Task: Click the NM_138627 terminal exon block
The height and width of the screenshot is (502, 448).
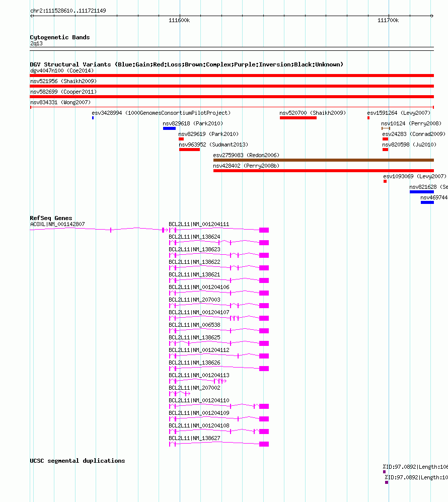Action: pos(264,444)
